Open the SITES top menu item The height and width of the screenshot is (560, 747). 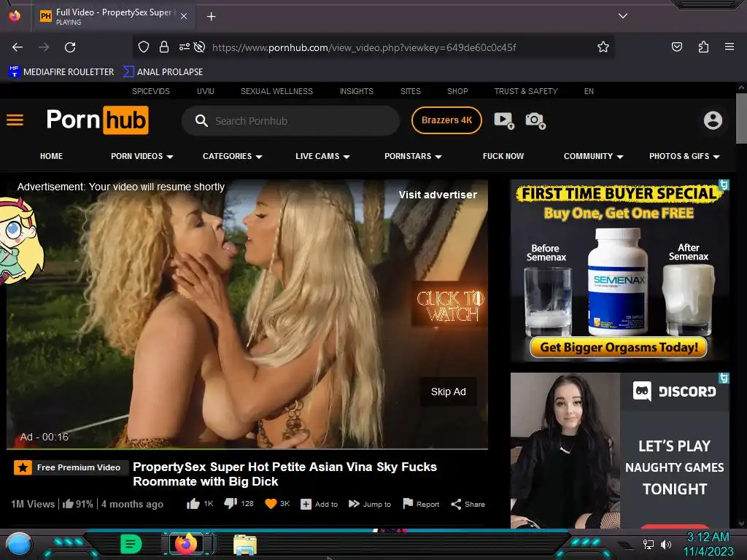coord(411,91)
